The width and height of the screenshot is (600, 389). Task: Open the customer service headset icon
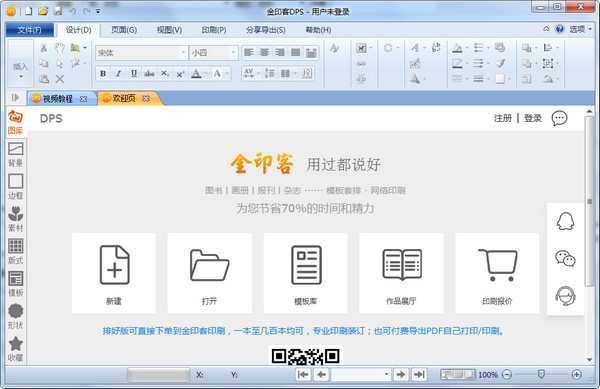pos(565,296)
